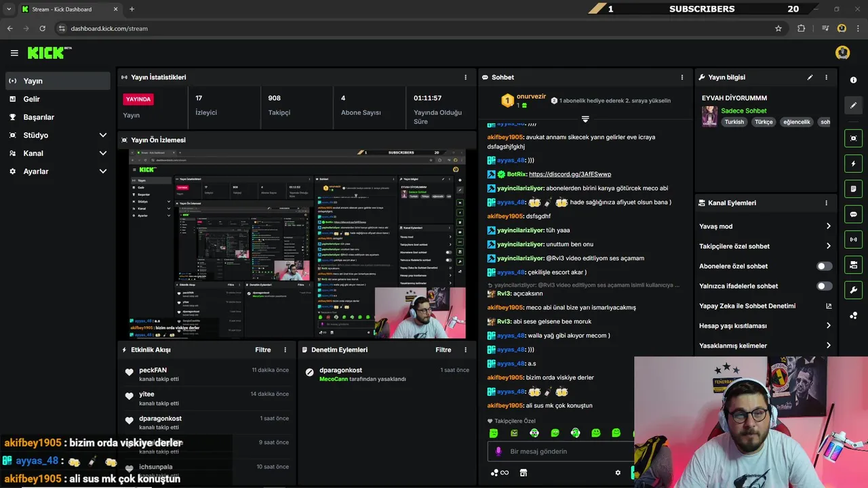Open the tab search dropdown in browser
868x488 pixels.
(x=9, y=9)
